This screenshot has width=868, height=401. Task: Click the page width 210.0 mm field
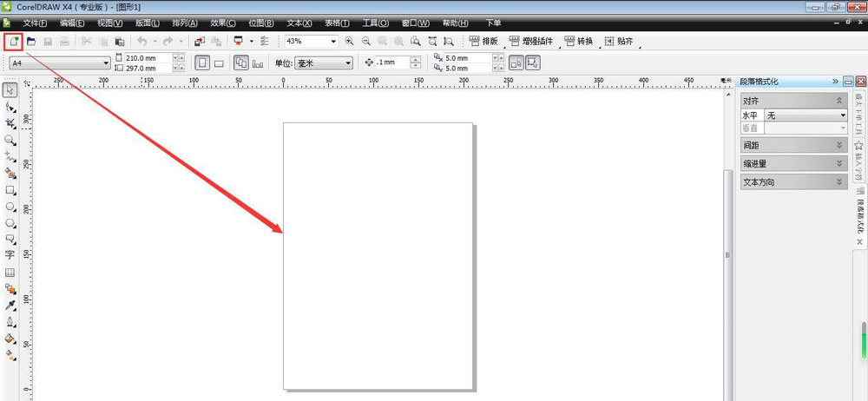[x=147, y=58]
